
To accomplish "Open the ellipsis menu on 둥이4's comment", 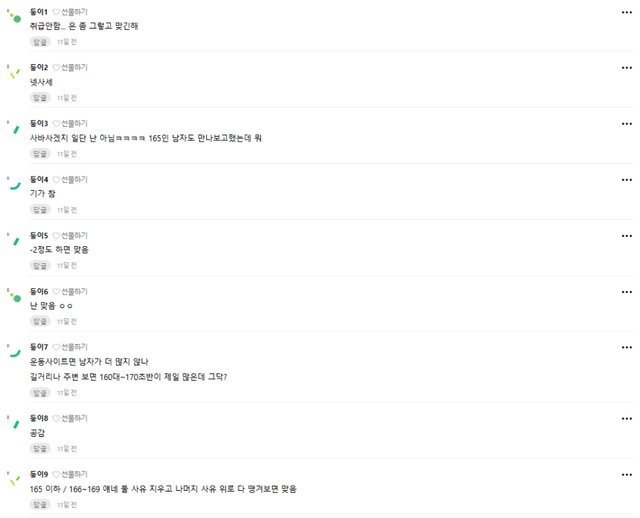I will (x=627, y=180).
